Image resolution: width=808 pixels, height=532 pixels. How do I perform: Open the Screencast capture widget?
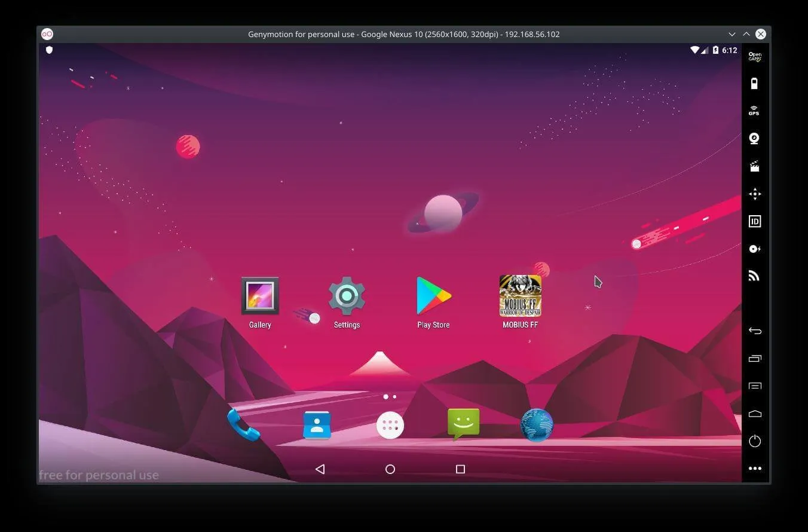point(755,166)
